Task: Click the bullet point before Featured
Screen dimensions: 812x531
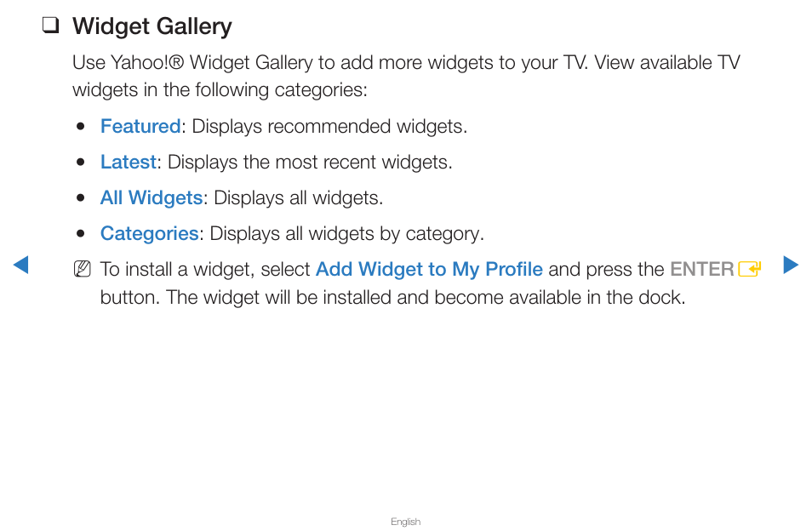Action: 80,127
